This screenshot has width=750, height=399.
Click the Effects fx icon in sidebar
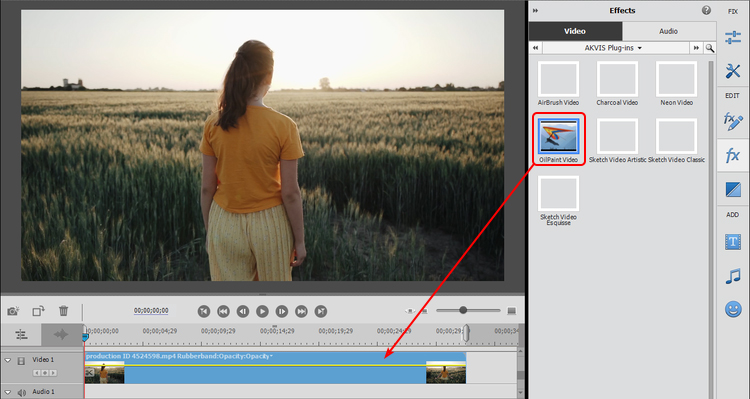pos(732,155)
